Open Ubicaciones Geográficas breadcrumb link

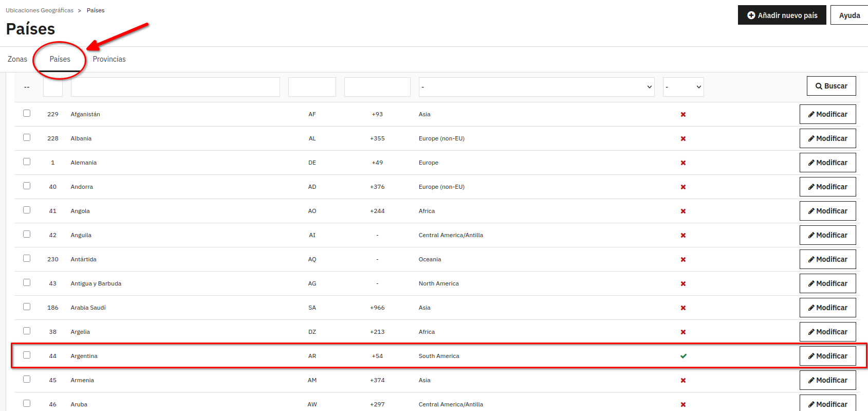(40, 10)
